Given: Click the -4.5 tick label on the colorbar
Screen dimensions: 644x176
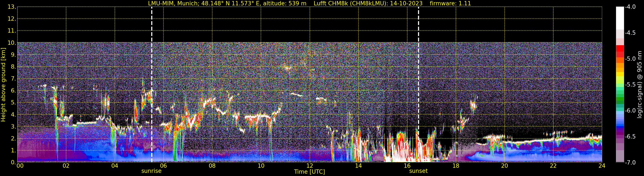Looking at the screenshot, I should point(630,33).
